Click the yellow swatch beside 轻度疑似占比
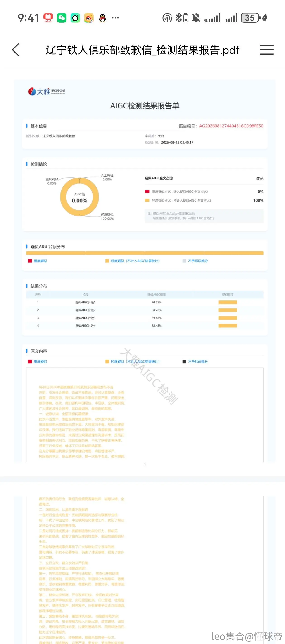 [x=147, y=200]
